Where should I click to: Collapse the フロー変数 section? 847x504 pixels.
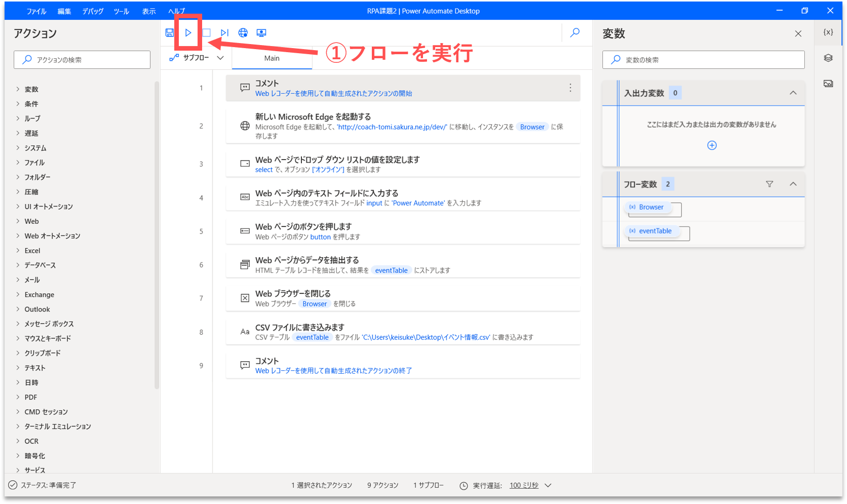coord(793,184)
